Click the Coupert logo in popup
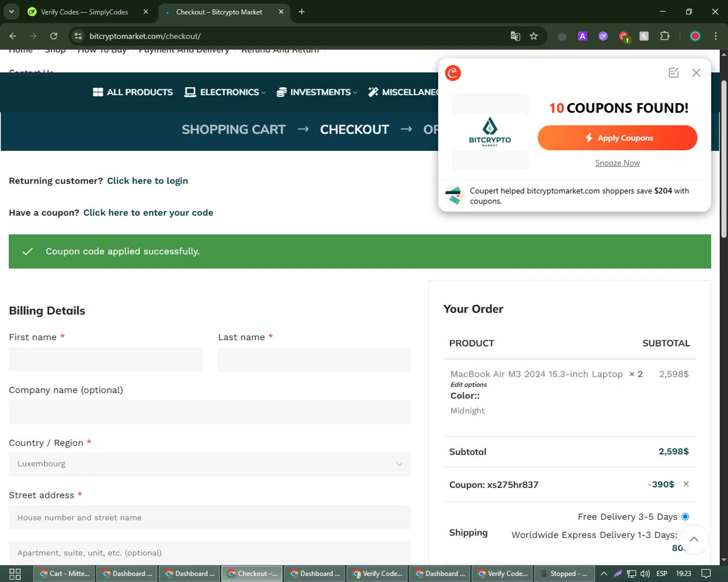Image resolution: width=728 pixels, height=582 pixels. click(453, 73)
